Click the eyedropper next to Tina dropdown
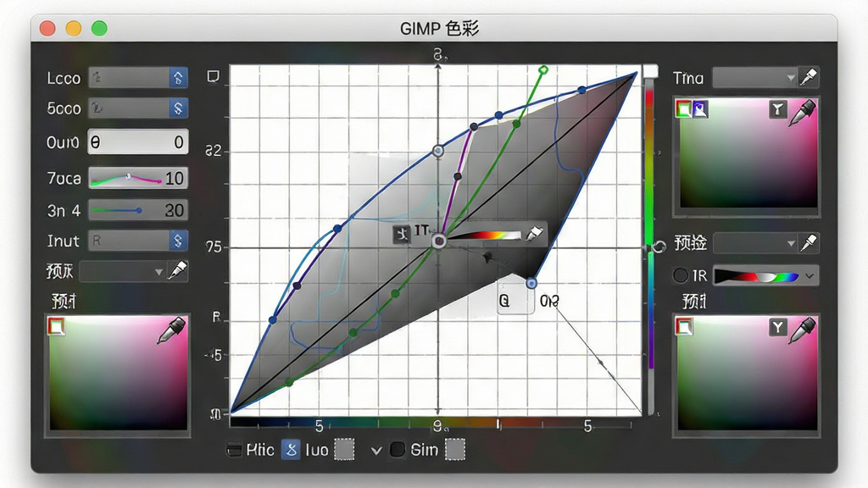868x488 pixels. (x=809, y=77)
